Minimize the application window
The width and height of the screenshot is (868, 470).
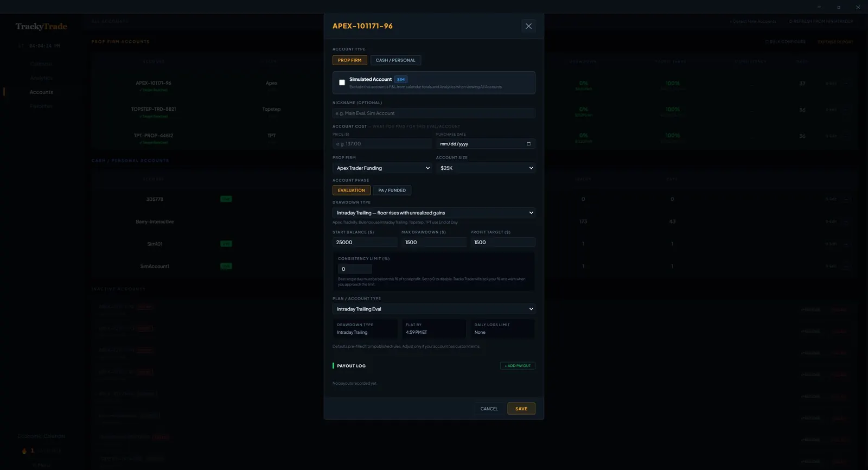pyautogui.click(x=819, y=7)
